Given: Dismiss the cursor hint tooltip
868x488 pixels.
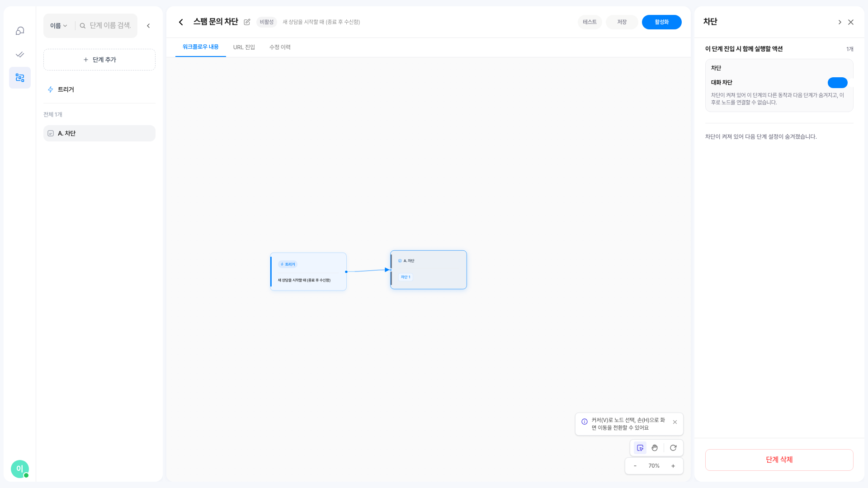Looking at the screenshot, I should [675, 422].
